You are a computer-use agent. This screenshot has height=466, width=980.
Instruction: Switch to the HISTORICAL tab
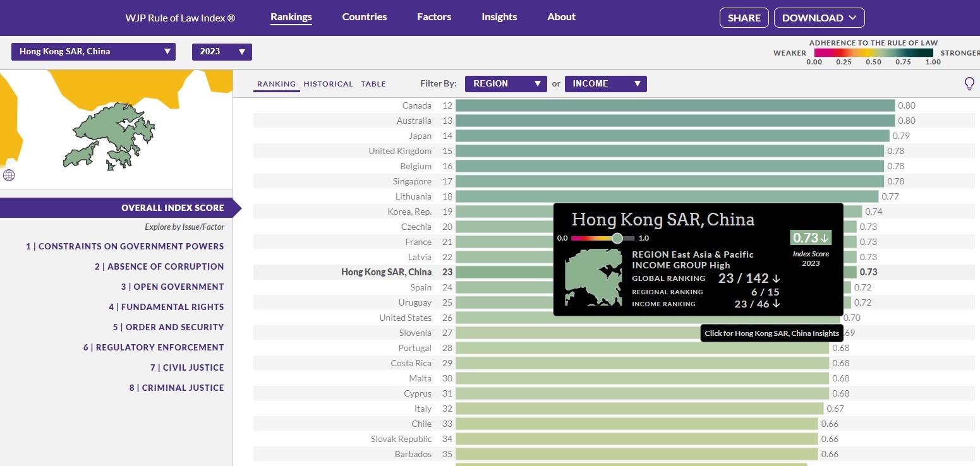point(329,83)
